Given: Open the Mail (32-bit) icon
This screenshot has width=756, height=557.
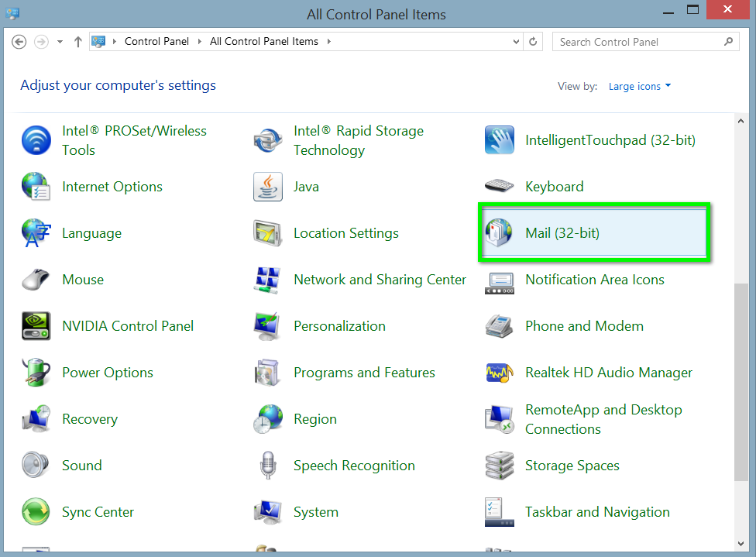Looking at the screenshot, I should [500, 233].
